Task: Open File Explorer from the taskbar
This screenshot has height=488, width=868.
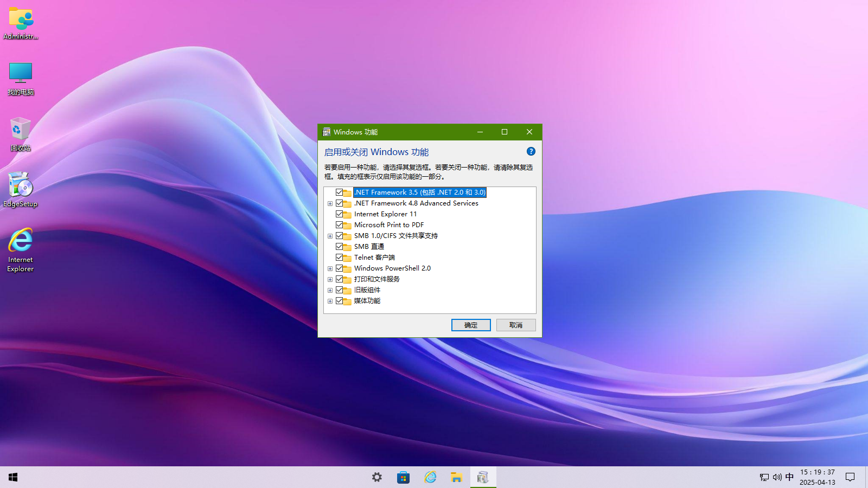Action: coord(456,477)
